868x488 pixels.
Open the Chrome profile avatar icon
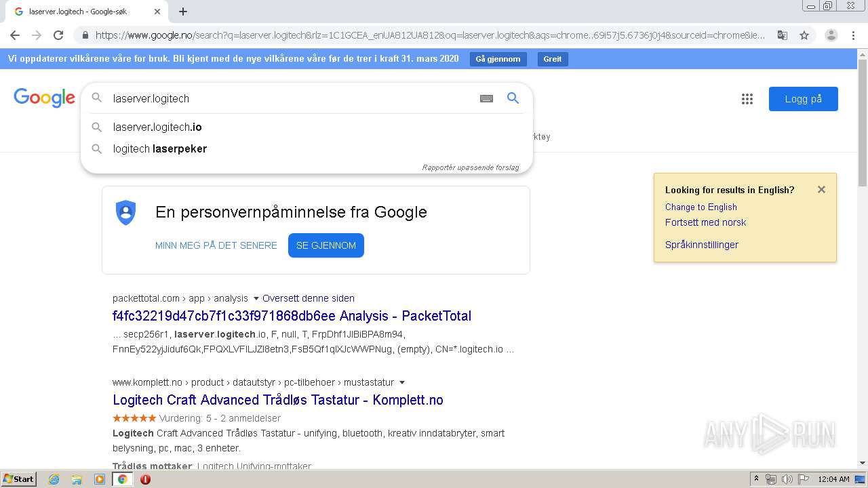click(831, 35)
